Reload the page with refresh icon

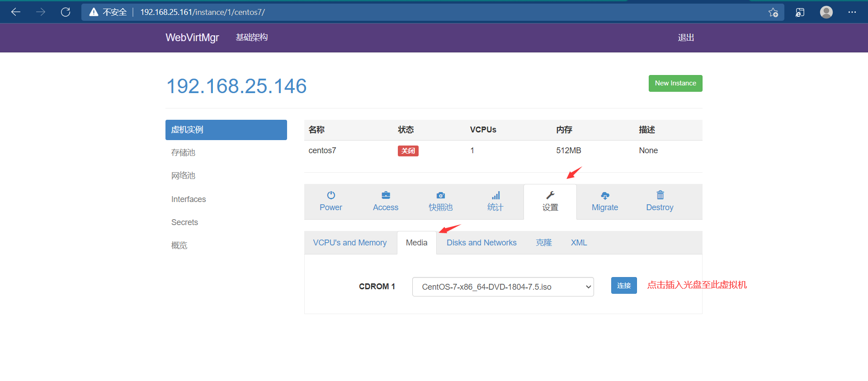66,12
